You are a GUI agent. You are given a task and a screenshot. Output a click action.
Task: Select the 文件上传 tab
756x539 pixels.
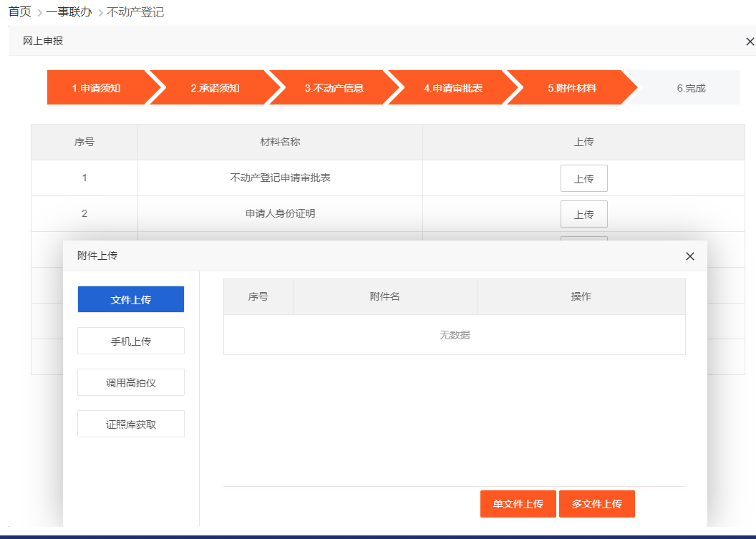click(131, 300)
